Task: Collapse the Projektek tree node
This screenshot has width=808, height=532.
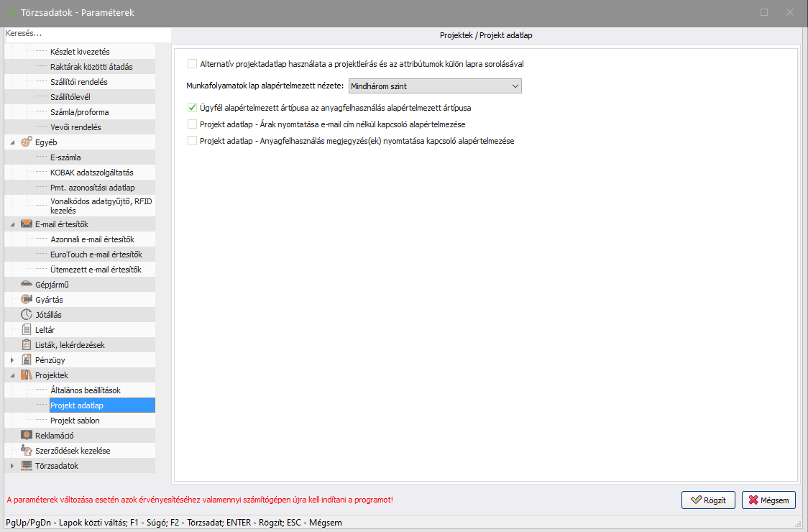Action: [12, 375]
